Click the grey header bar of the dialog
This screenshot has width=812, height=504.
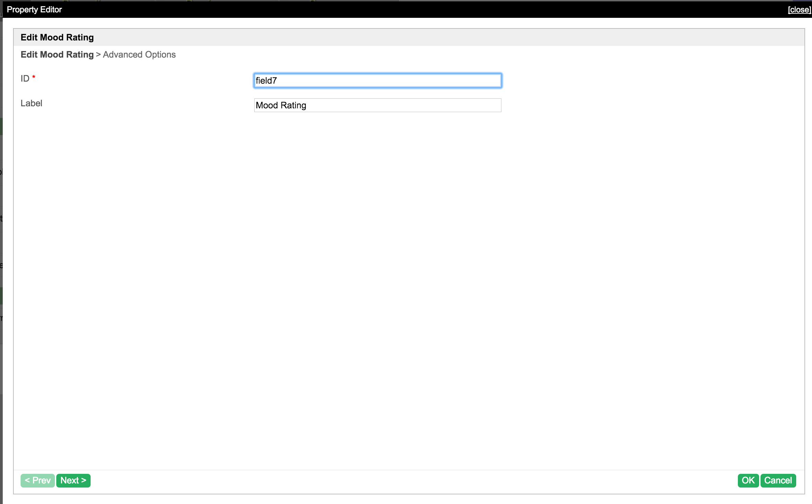pos(412,37)
